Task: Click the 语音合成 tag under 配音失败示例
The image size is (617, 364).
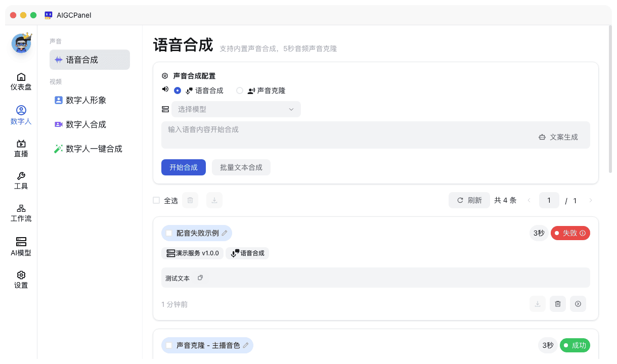Action: click(247, 253)
